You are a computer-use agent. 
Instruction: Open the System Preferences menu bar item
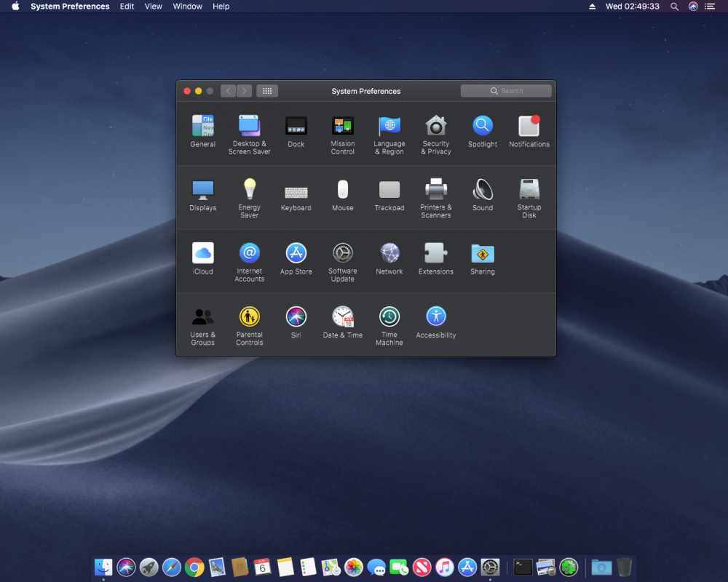[x=70, y=7]
